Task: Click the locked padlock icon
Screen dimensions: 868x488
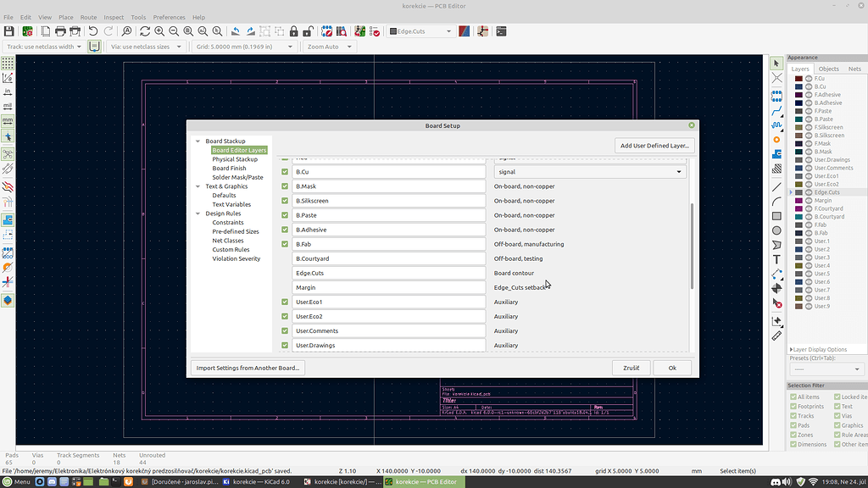Action: [x=294, y=31]
